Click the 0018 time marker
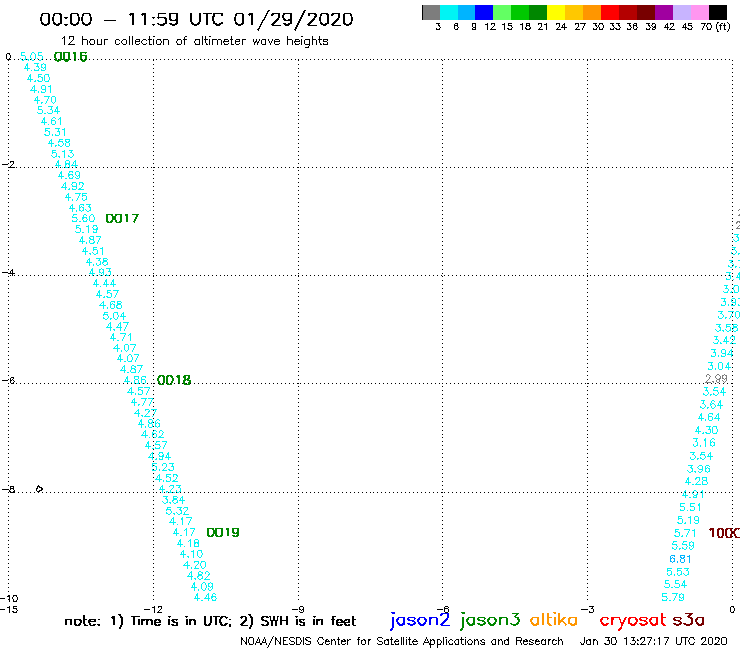Screen dimensions: 740x650 [174, 380]
